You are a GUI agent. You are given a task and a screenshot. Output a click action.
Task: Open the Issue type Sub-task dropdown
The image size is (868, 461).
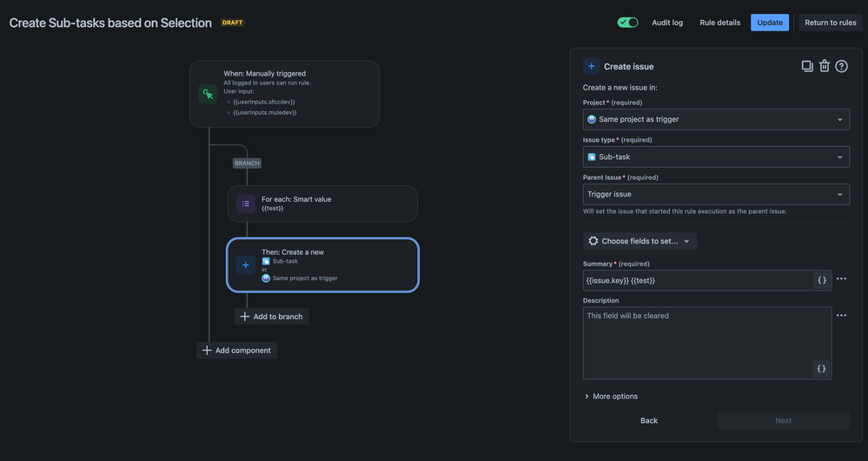(716, 157)
